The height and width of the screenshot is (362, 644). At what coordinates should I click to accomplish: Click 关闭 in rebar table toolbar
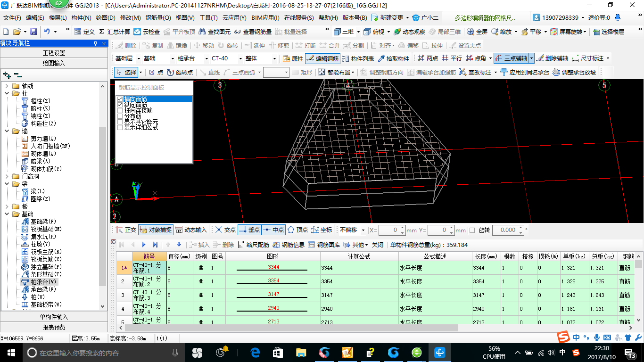(x=378, y=245)
